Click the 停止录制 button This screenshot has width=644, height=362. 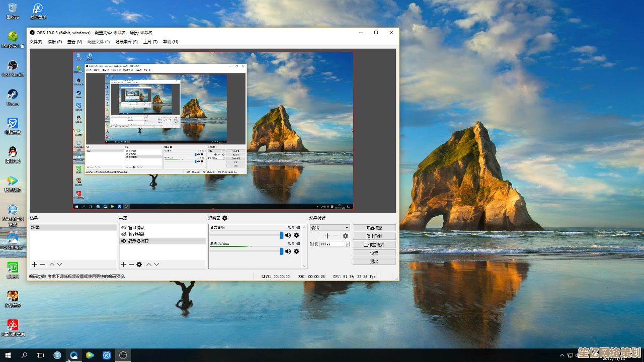(374, 236)
